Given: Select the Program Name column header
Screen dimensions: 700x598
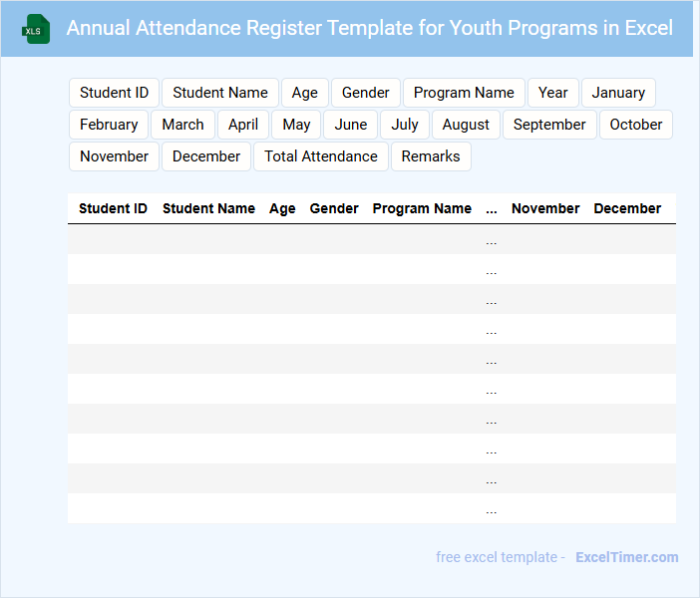Looking at the screenshot, I should 422,208.
